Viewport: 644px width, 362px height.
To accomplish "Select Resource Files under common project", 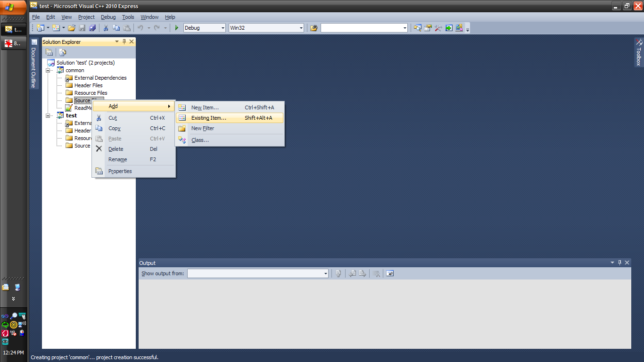I will 91,93.
